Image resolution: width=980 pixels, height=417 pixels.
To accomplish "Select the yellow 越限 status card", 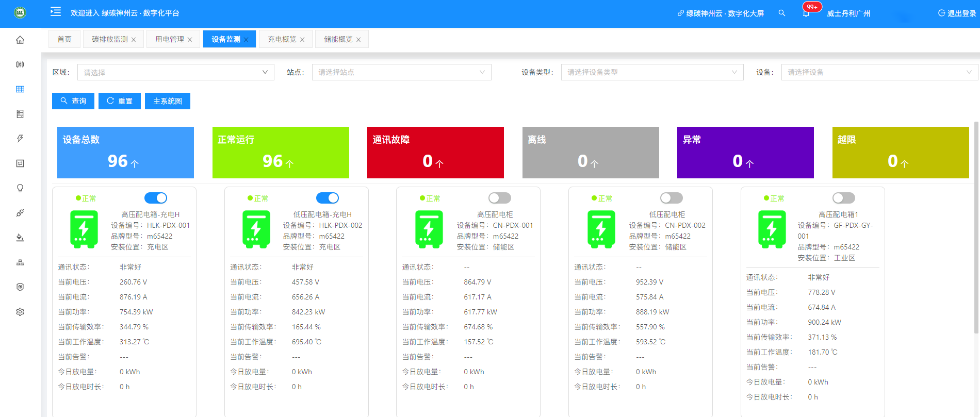I will click(901, 153).
